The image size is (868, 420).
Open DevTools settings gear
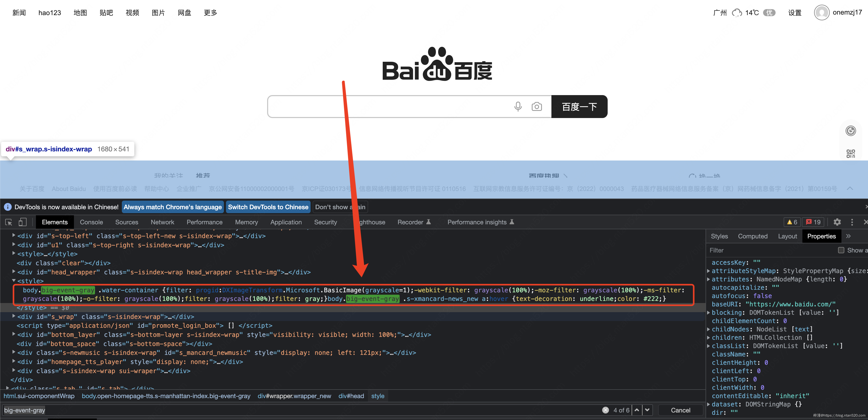point(837,222)
